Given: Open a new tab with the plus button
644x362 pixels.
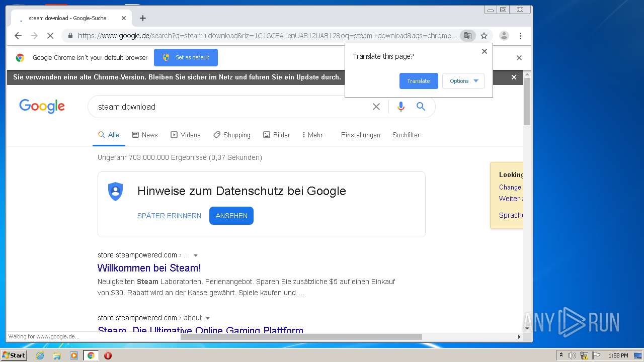Looking at the screenshot, I should (143, 18).
